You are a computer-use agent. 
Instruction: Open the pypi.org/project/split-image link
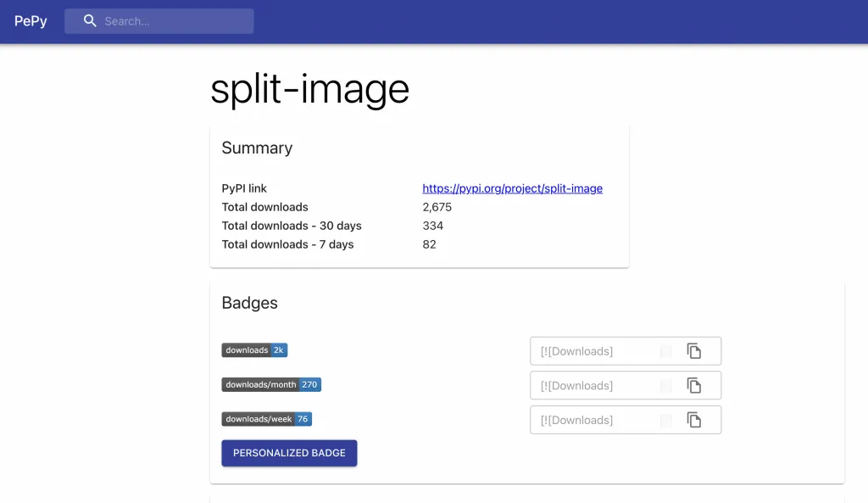click(512, 188)
